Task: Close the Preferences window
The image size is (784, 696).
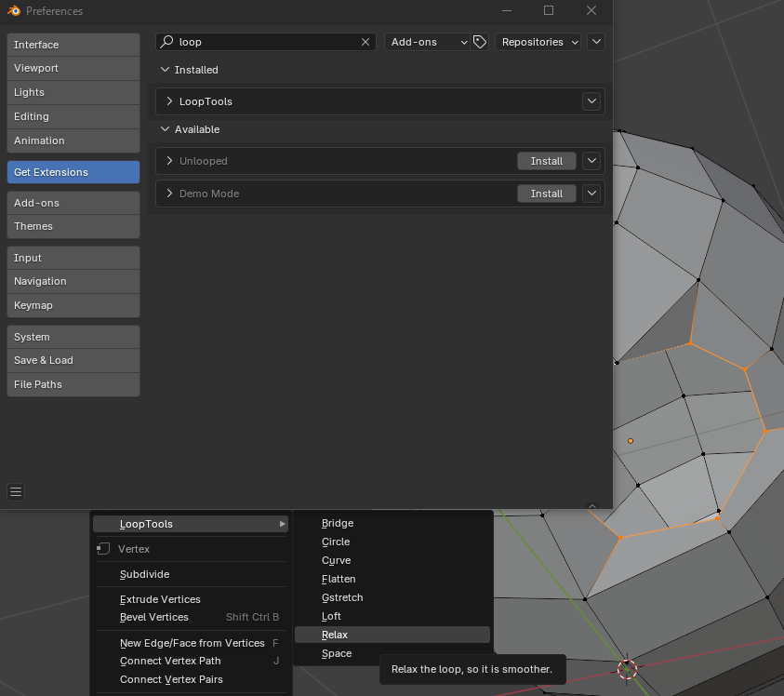Action: coord(591,10)
